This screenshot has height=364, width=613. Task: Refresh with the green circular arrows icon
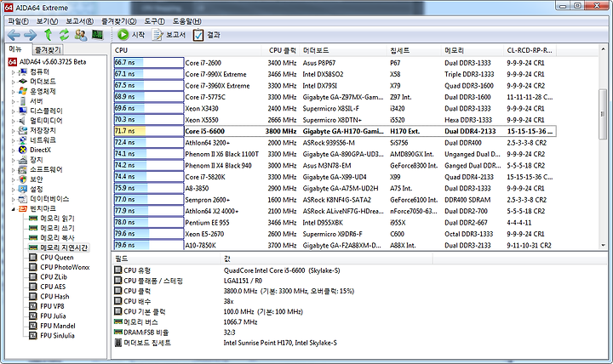coord(64,35)
